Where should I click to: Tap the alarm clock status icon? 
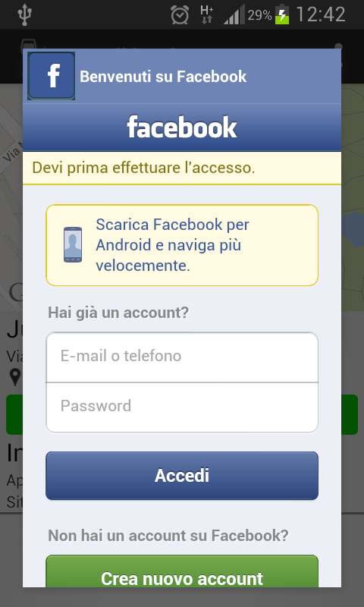pos(180,15)
